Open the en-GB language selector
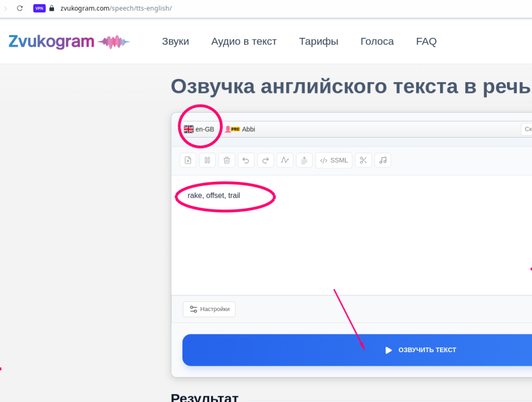This screenshot has height=402, width=532. [199, 129]
